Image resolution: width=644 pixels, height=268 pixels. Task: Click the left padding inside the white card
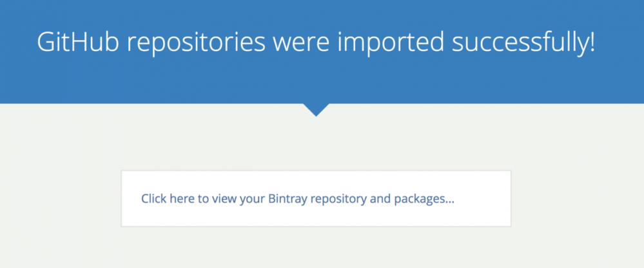131,199
